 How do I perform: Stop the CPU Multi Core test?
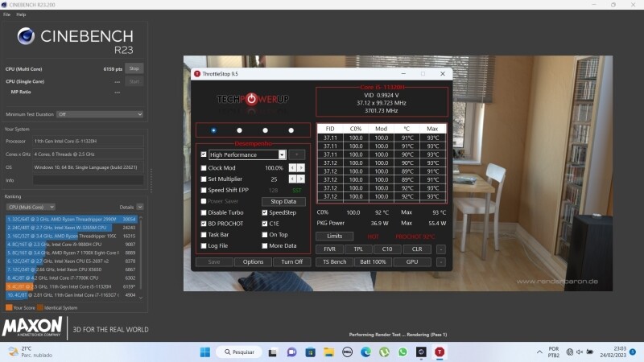pyautogui.click(x=134, y=69)
